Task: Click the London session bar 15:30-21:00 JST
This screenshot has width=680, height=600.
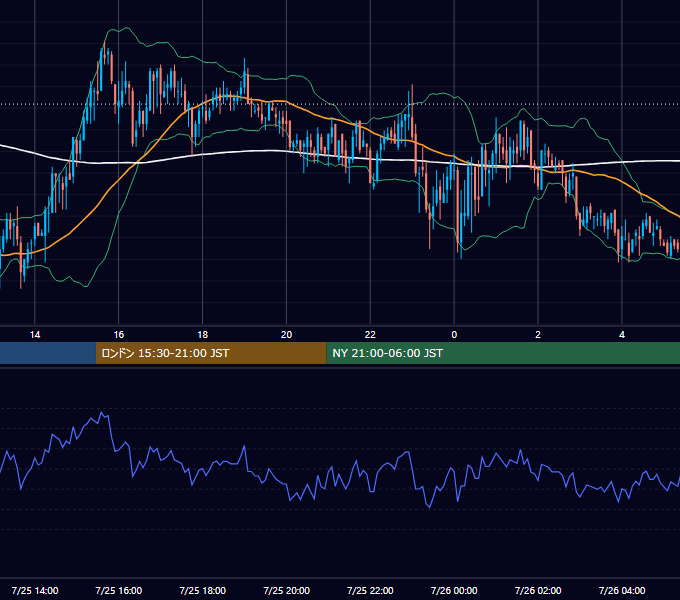Action: [x=211, y=353]
